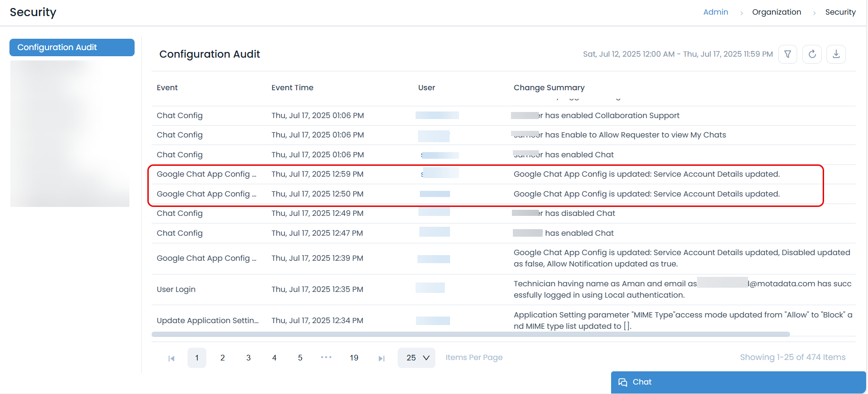Go to Organization in breadcrumb
This screenshot has height=394, width=868.
(x=776, y=12)
